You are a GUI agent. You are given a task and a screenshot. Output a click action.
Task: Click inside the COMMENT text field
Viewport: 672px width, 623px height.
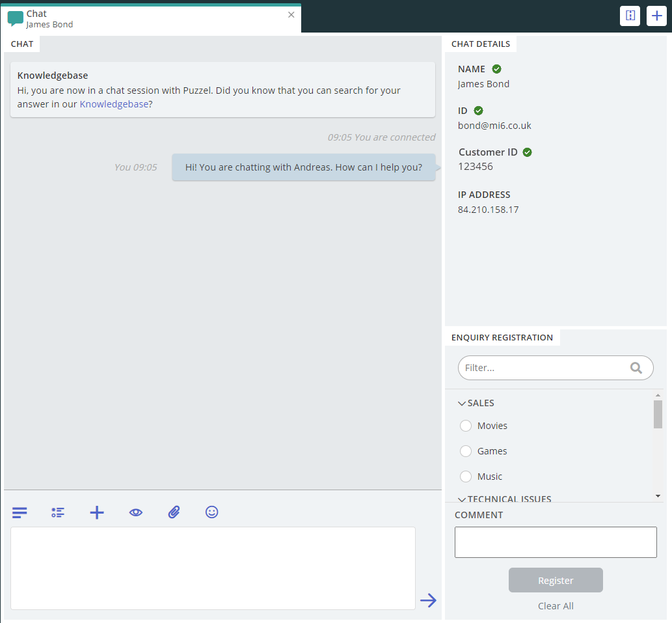[x=556, y=542]
